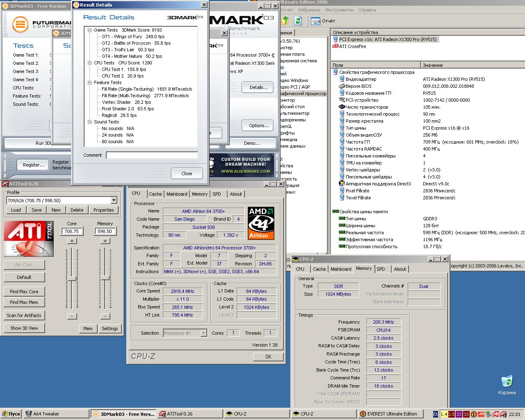Collapse the Sound Tests tree node

coord(90,122)
